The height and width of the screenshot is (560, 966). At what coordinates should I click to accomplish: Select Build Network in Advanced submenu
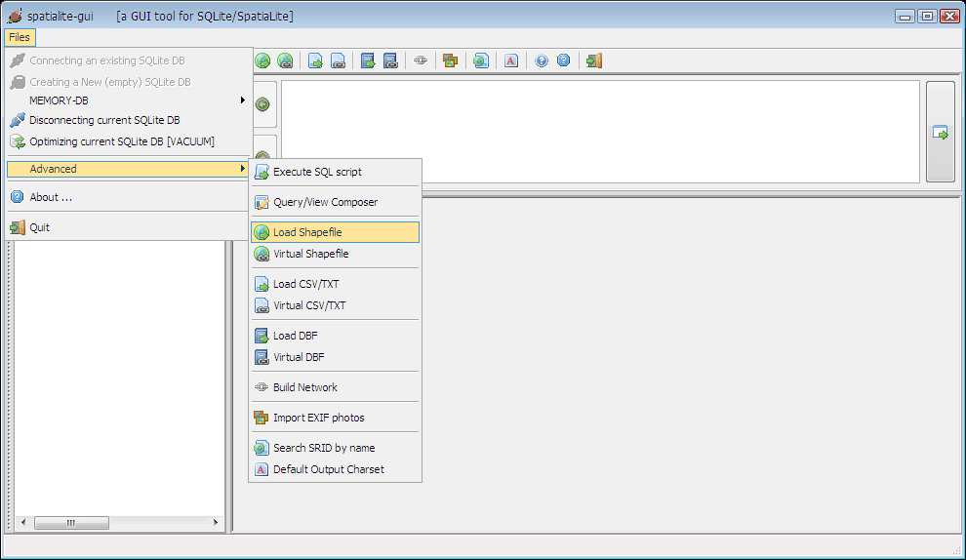click(x=335, y=387)
